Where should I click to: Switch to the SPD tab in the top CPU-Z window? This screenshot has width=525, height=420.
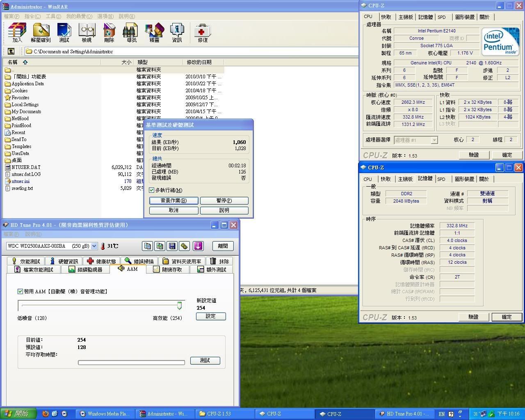click(x=441, y=17)
